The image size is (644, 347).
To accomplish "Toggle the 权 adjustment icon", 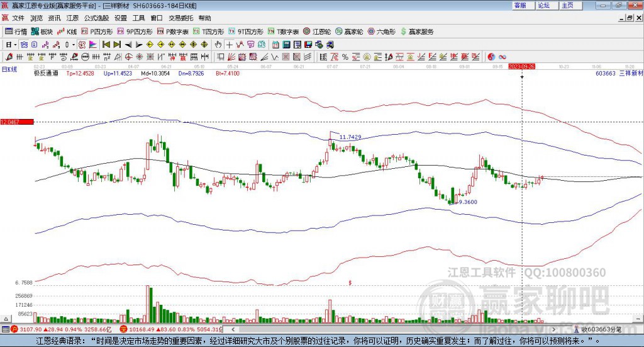I will [81, 45].
